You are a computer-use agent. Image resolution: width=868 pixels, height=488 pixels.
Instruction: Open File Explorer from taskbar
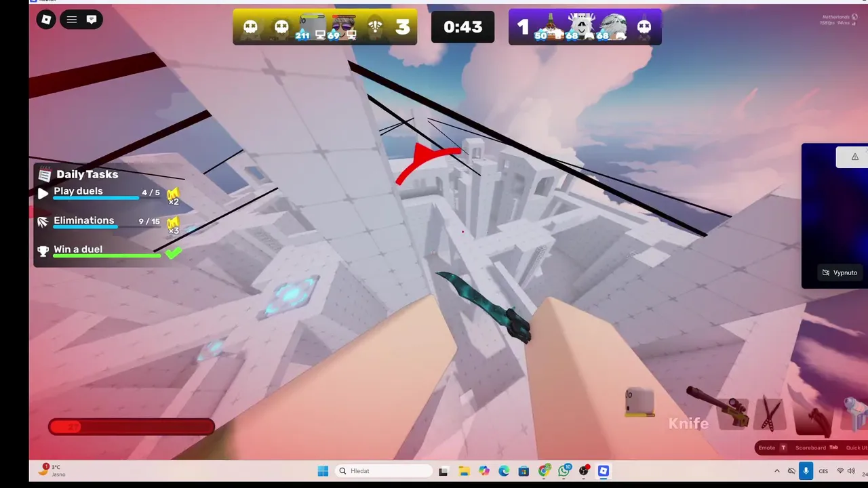(x=464, y=471)
